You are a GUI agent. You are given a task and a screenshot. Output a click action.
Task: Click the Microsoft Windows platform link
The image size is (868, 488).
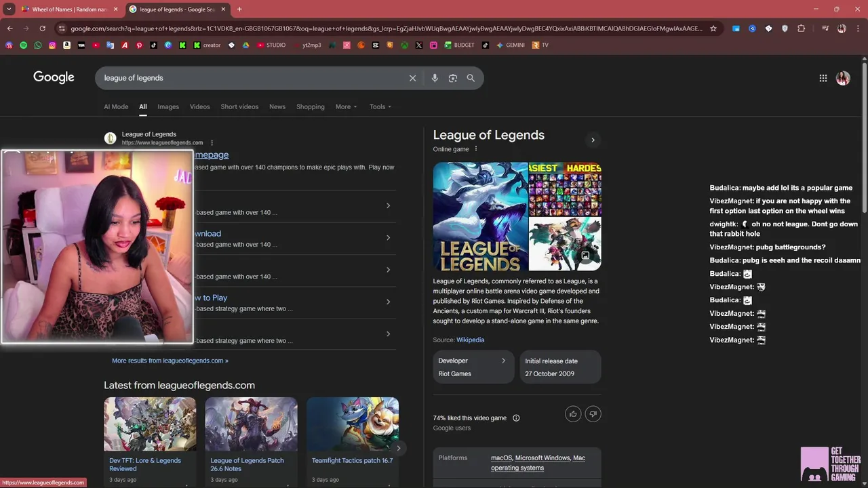(542, 457)
